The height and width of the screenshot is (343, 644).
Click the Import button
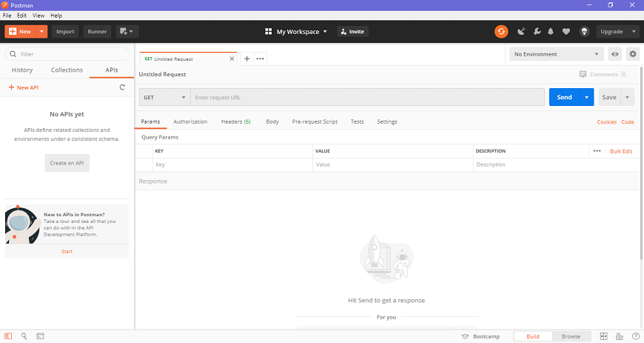(65, 32)
